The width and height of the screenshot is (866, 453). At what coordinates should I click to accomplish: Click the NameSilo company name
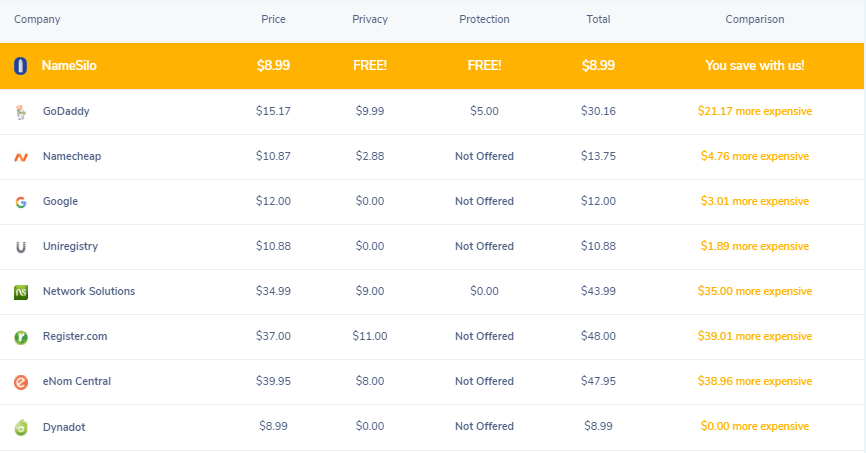coord(69,66)
